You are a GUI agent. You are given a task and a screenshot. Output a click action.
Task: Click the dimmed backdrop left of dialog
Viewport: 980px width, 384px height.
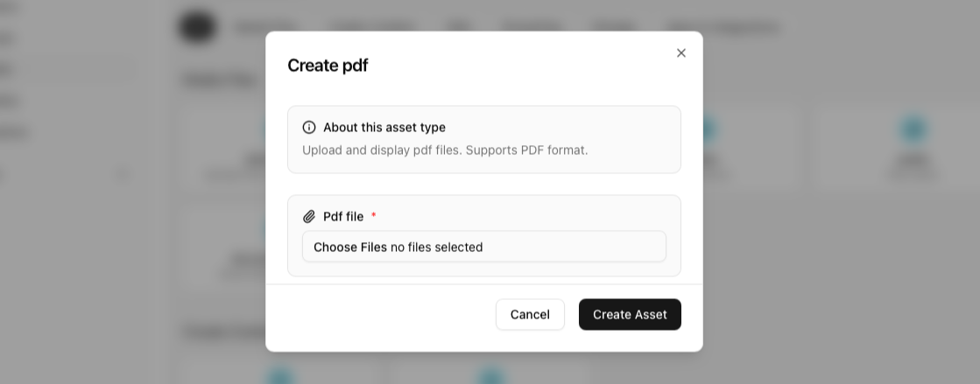point(131,262)
